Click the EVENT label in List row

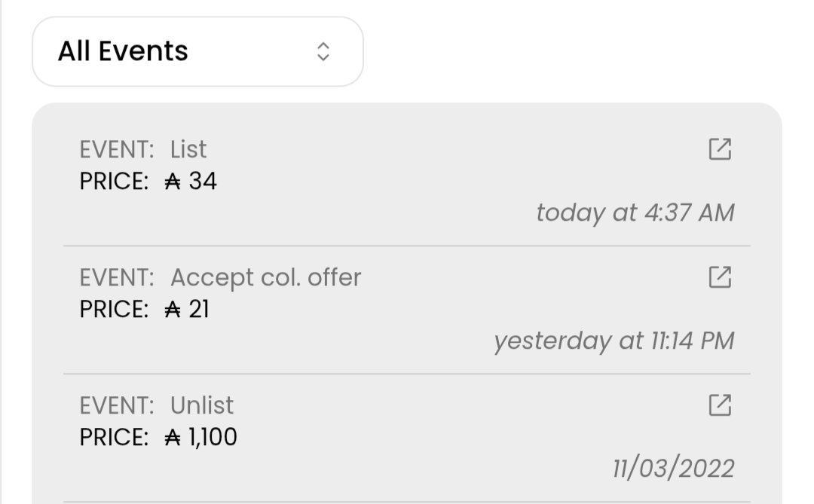[x=117, y=150]
